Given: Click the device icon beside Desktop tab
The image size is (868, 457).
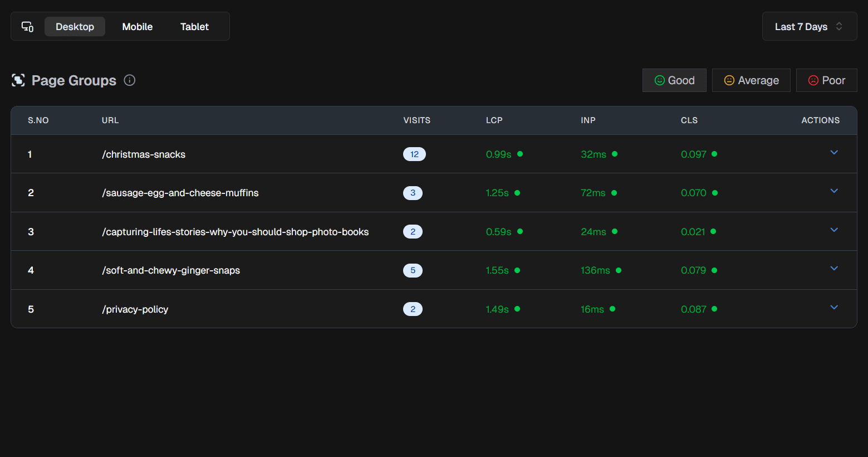Looking at the screenshot, I should point(27,27).
